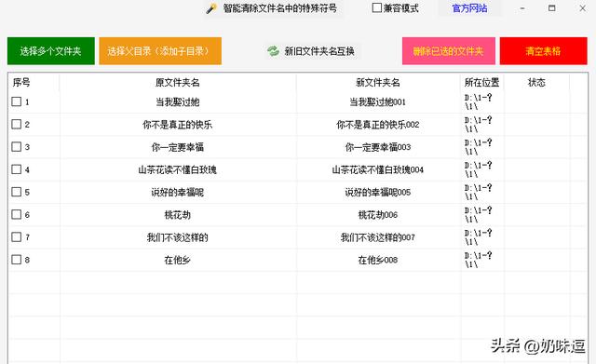
Task: Tick checkbox for row 7 我们不该这样的
Action: click(x=17, y=237)
